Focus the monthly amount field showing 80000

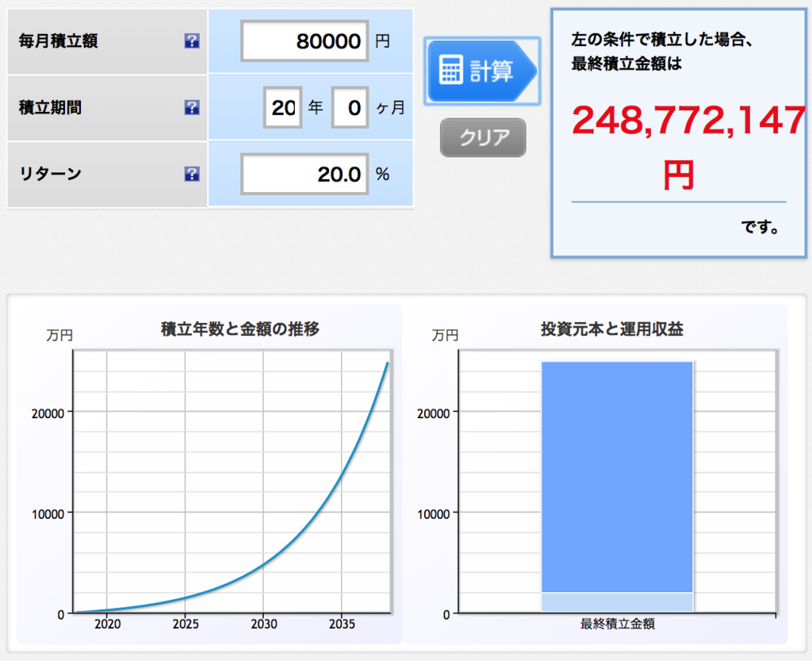click(x=304, y=41)
